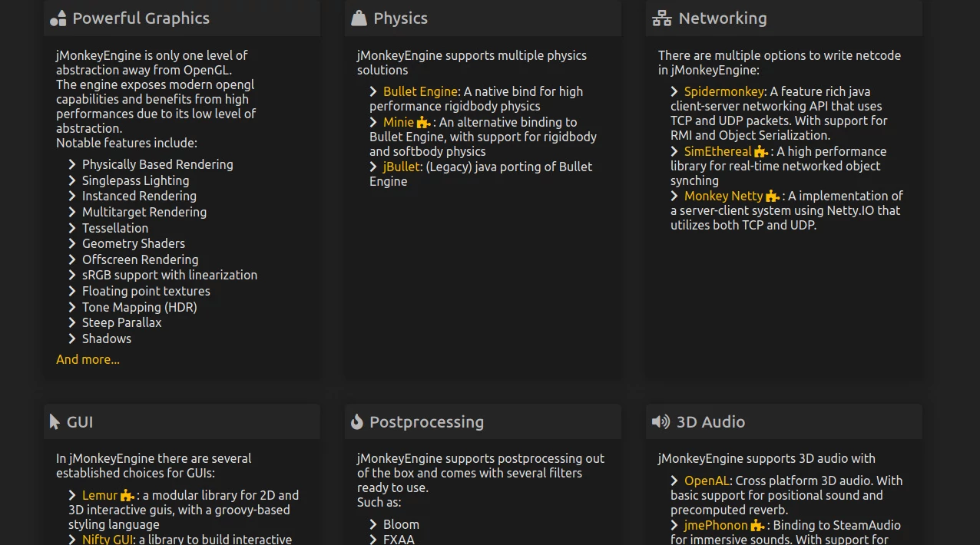Click the chevron next to Tessellation
The height and width of the screenshot is (545, 980).
click(72, 228)
